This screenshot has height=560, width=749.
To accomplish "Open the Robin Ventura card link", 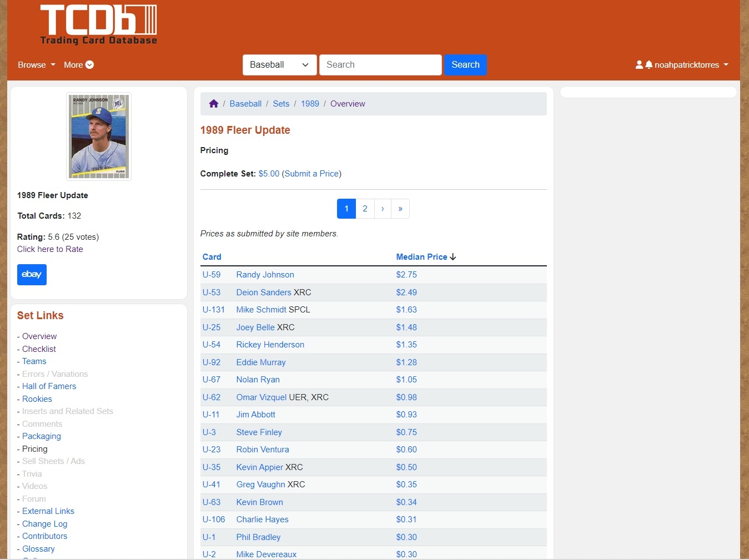I will click(x=263, y=450).
